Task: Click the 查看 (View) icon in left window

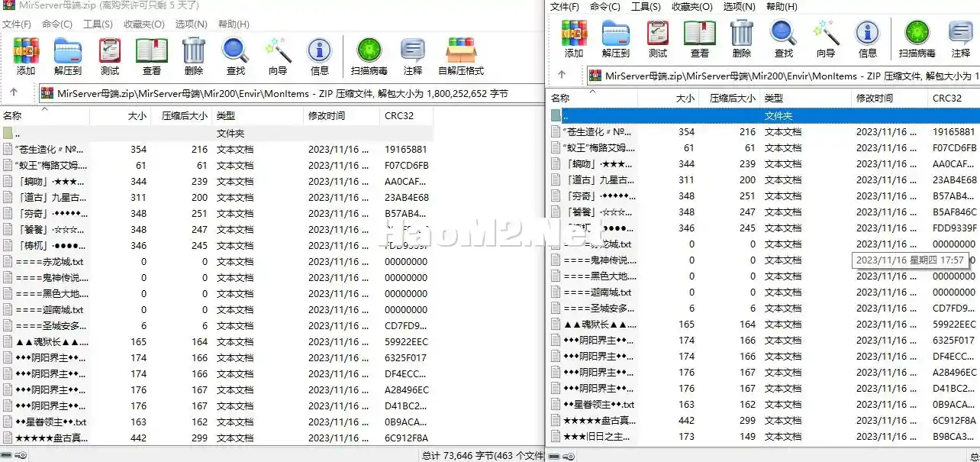Action: coord(152,57)
